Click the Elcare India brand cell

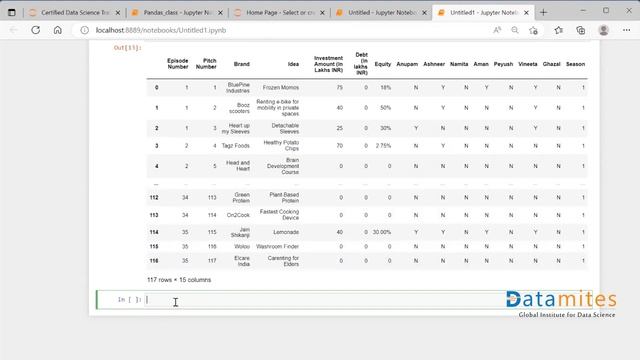pyautogui.click(x=242, y=261)
